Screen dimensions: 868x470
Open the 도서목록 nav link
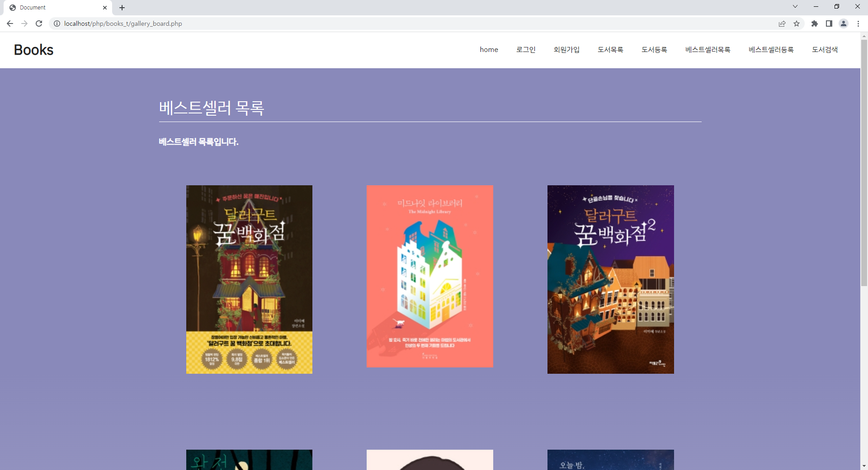[x=610, y=50]
